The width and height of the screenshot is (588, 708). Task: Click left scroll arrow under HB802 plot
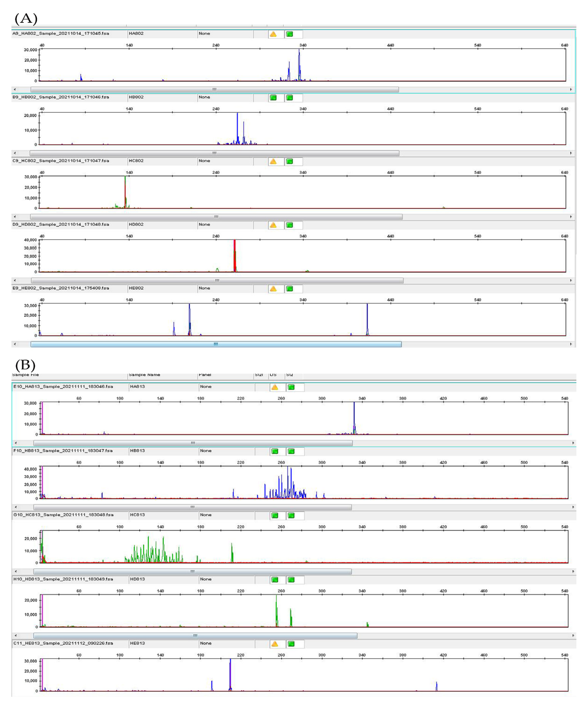point(14,153)
